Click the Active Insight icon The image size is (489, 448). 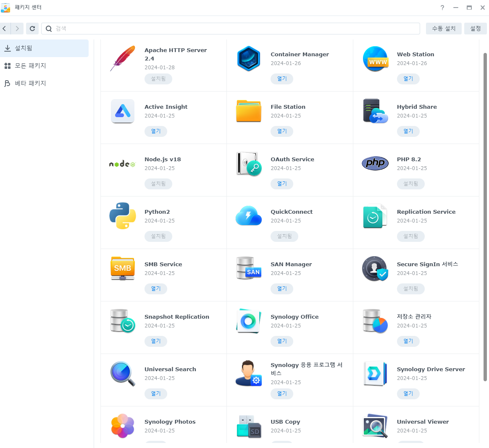[123, 111]
